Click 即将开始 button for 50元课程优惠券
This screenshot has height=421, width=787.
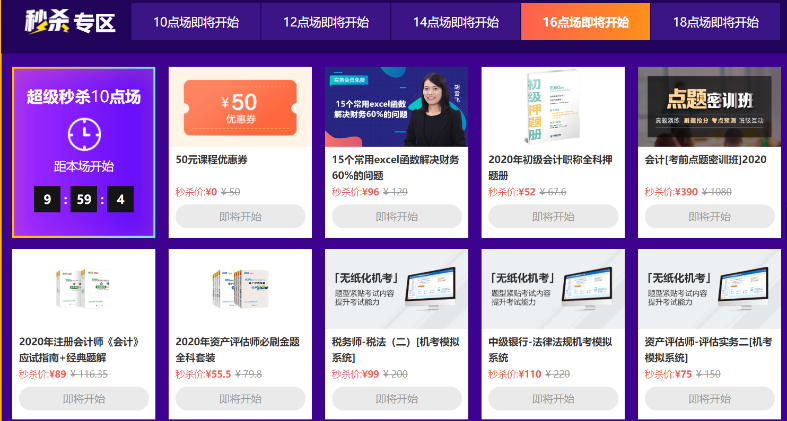(240, 216)
